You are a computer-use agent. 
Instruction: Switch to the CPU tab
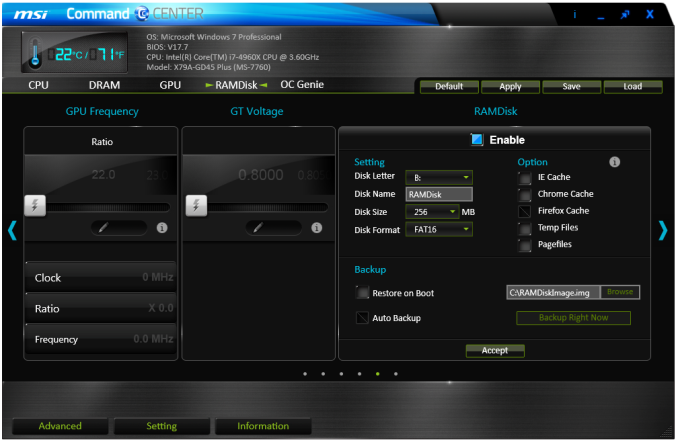click(38, 85)
